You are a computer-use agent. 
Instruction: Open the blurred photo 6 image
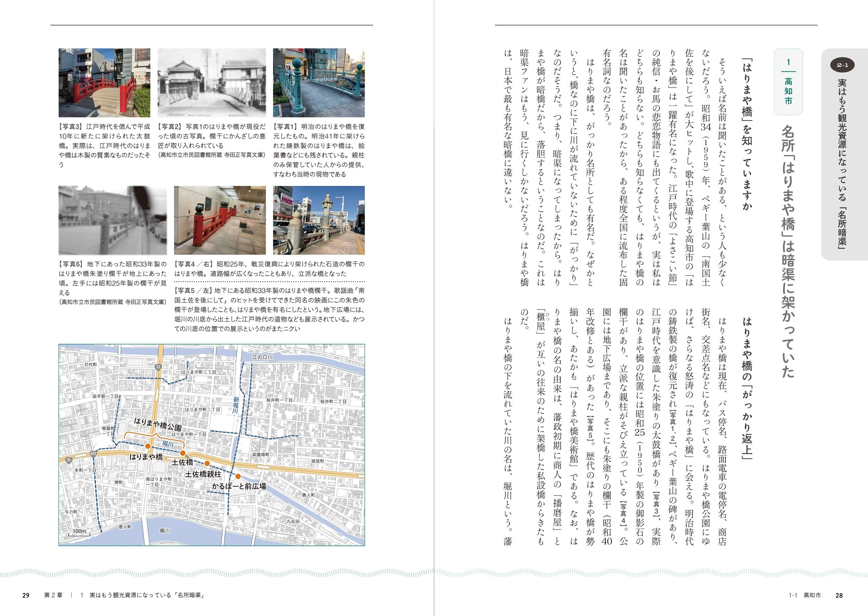113,220
